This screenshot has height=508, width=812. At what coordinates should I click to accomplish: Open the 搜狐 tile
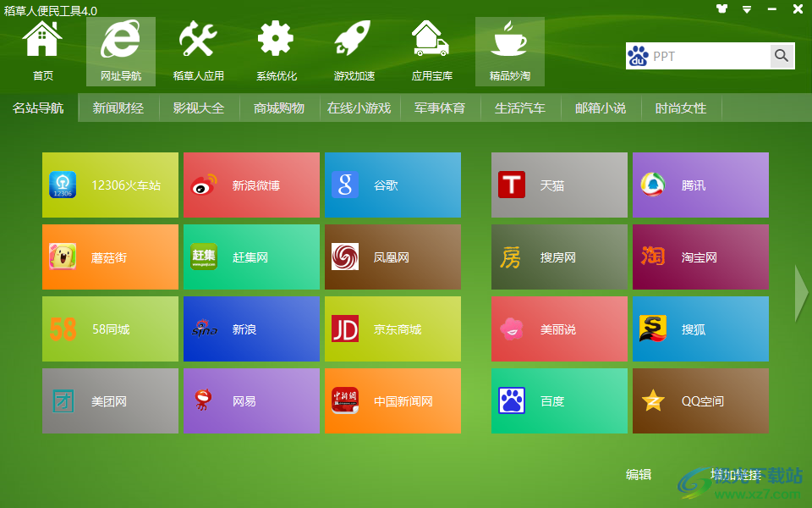(x=700, y=329)
